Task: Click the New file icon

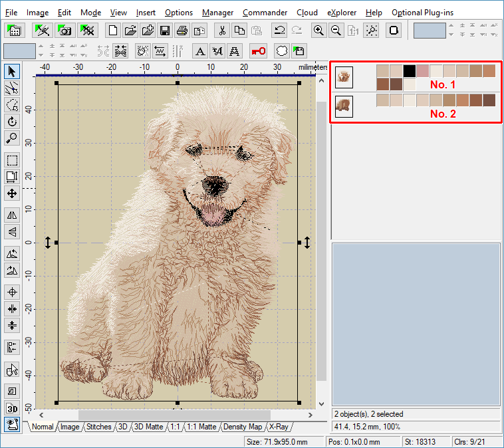Action: pos(114,31)
